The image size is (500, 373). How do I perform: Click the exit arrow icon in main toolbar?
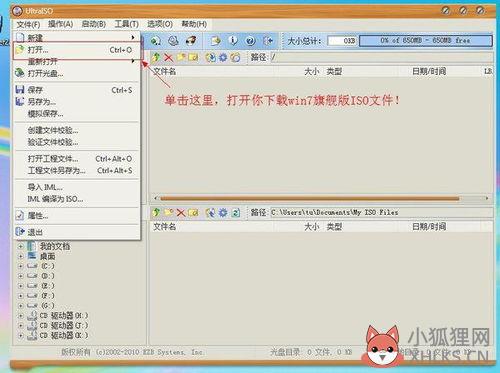coord(268,41)
